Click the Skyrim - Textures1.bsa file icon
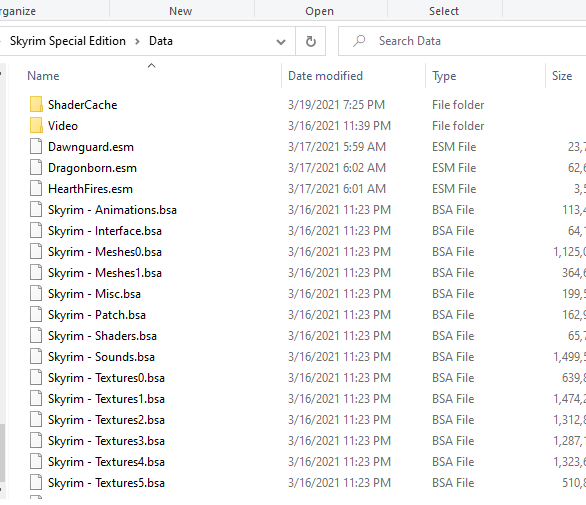Screen dimensions: 586x505 pos(36,398)
